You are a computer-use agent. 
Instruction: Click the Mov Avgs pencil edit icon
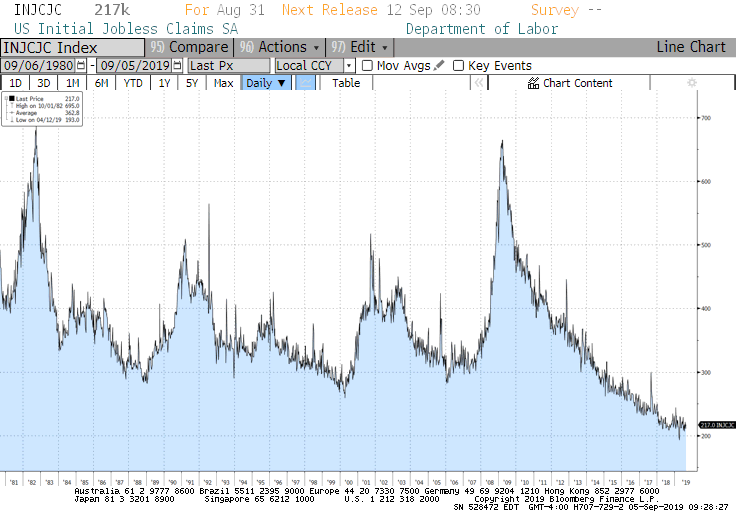coord(440,66)
